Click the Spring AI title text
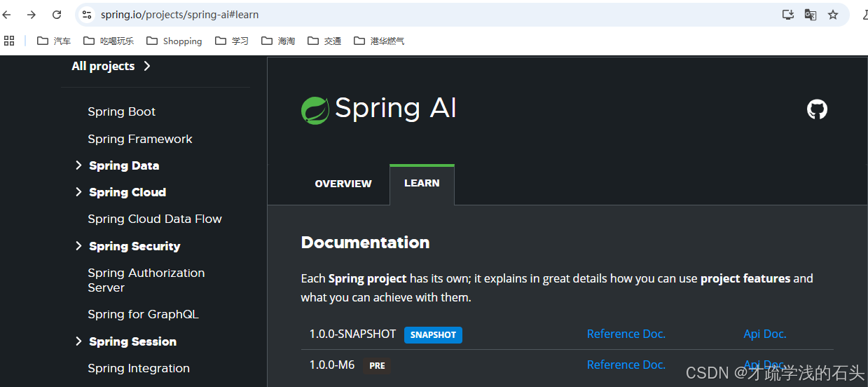 pyautogui.click(x=396, y=109)
